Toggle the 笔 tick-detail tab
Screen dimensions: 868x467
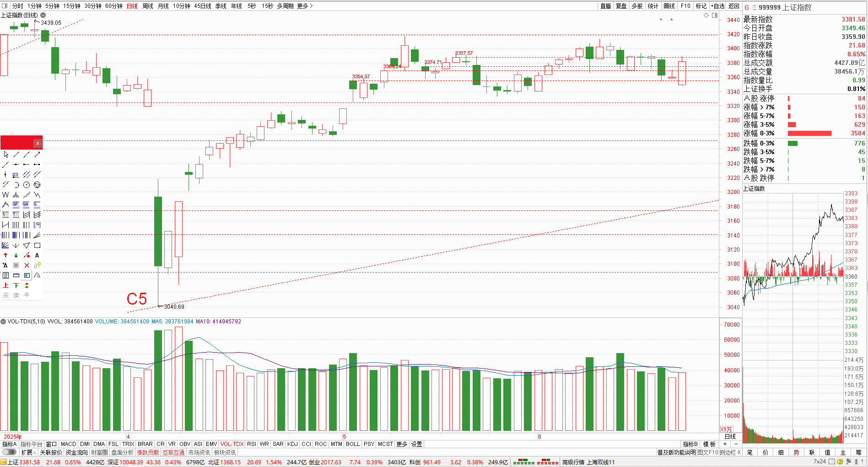pyautogui.click(x=749, y=452)
